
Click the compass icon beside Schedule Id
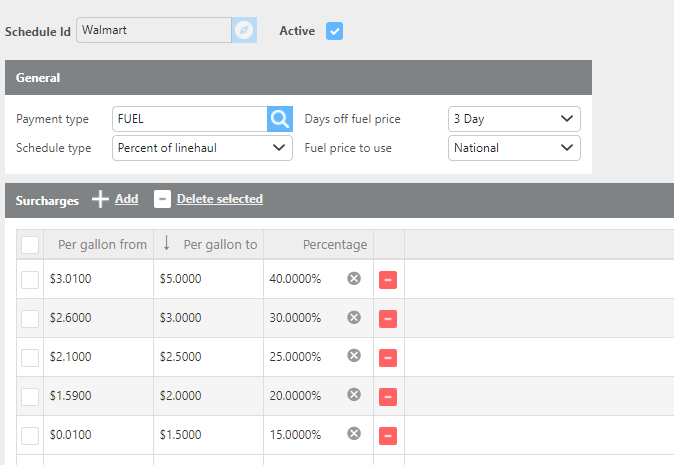coord(244,31)
